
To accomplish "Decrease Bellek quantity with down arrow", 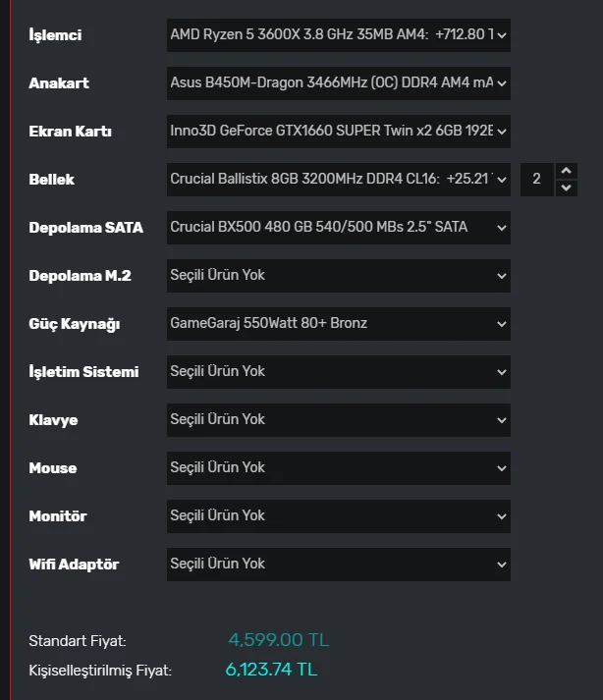I will pos(566,188).
